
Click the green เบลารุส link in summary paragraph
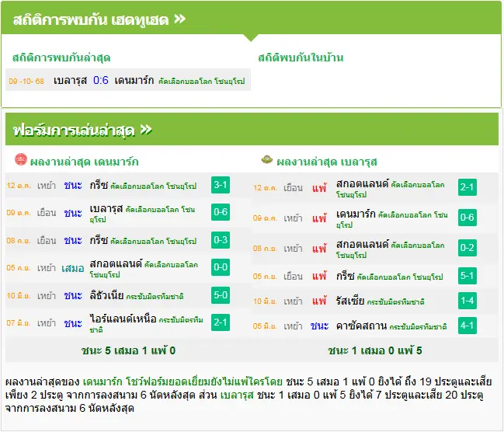point(237,395)
